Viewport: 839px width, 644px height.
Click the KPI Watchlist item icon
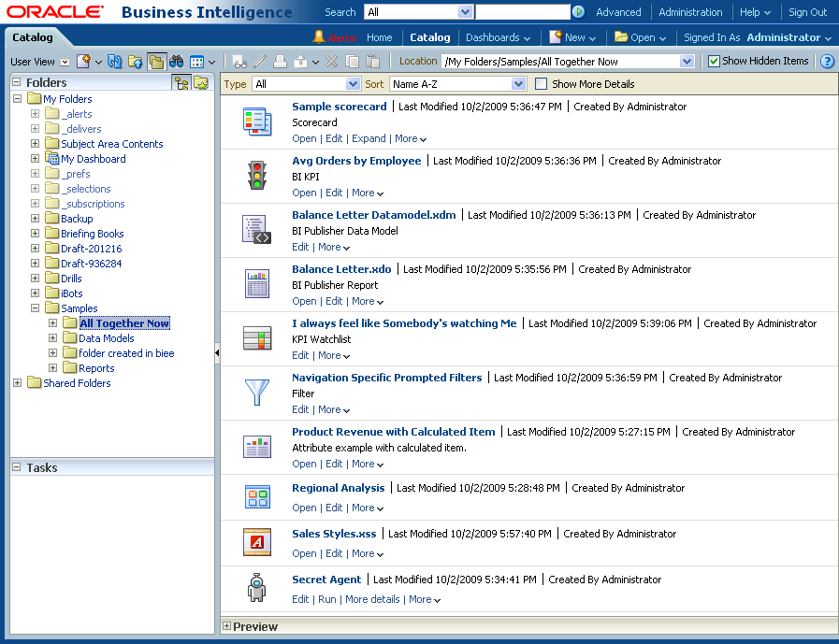[x=257, y=338]
